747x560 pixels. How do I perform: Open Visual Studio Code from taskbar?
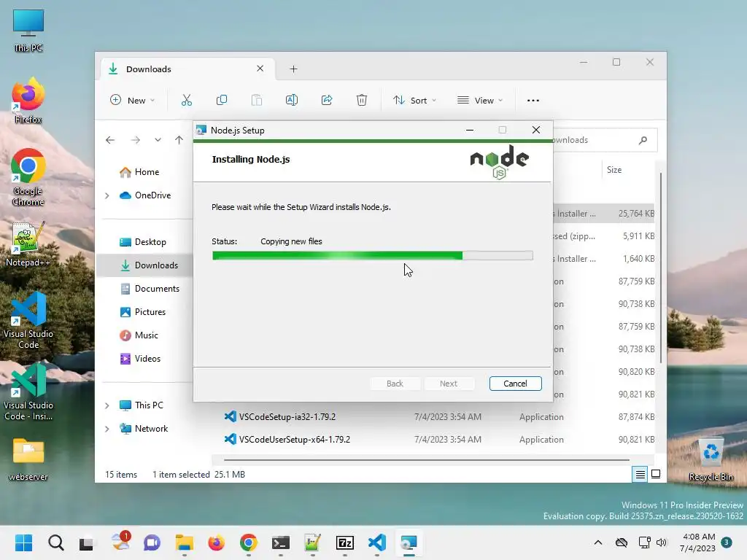coord(377,542)
